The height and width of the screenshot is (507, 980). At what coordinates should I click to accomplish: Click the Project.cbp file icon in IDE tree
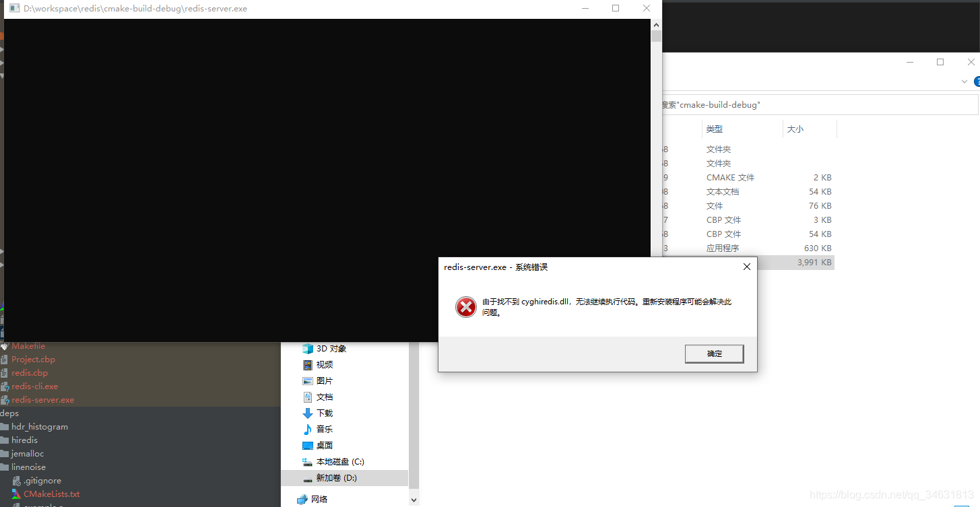[x=5, y=360]
